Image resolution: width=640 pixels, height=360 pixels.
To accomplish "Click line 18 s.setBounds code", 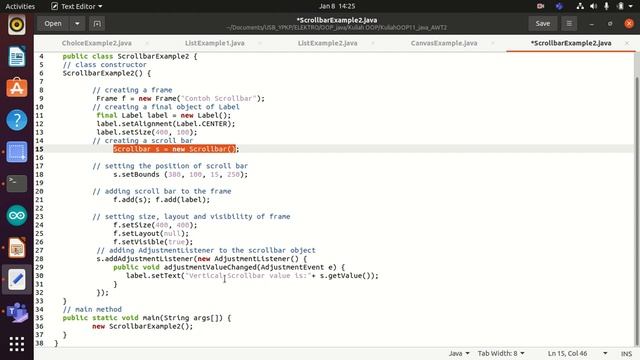I will [180, 174].
